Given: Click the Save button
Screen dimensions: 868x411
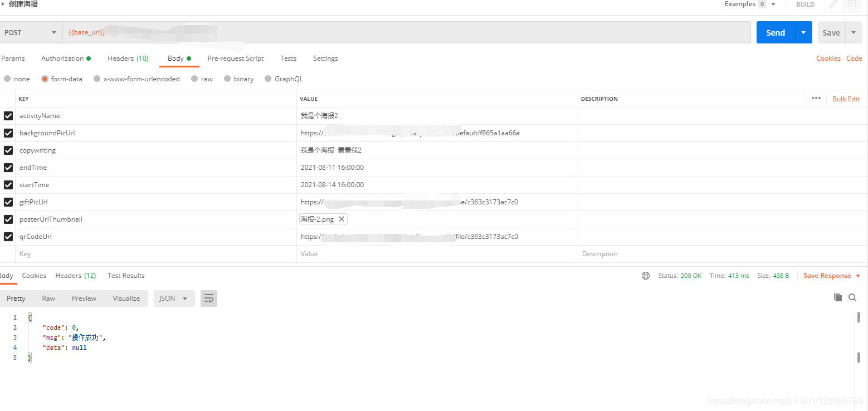Looking at the screenshot, I should 831,32.
